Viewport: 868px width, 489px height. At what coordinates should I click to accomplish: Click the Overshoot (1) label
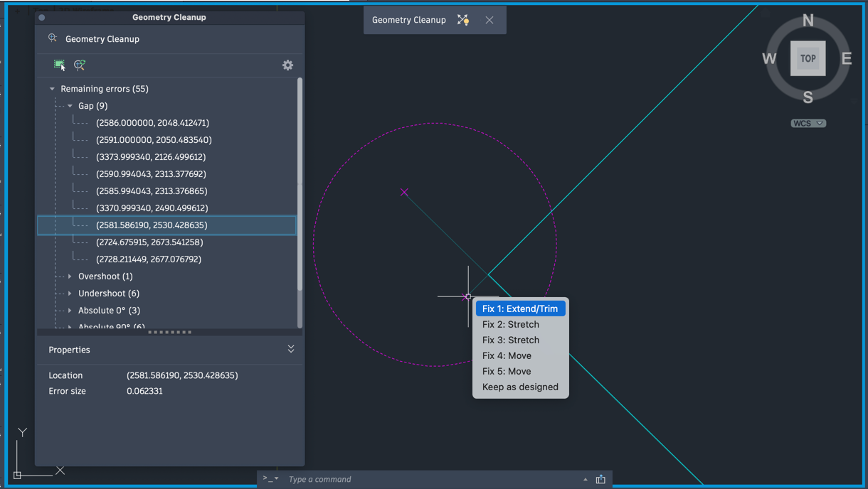coord(105,276)
